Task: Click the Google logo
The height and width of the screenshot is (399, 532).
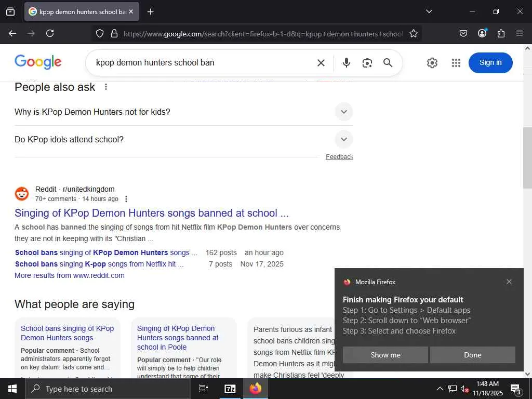Action: point(38,62)
